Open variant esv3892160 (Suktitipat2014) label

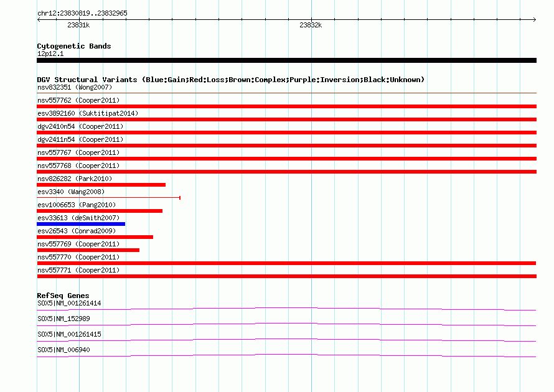tap(88, 113)
